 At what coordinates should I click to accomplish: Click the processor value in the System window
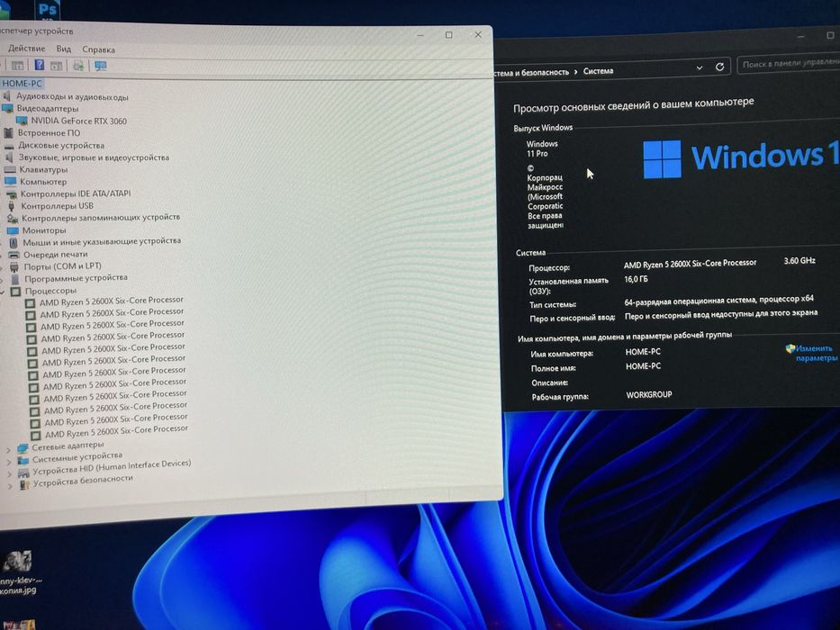[x=690, y=264]
